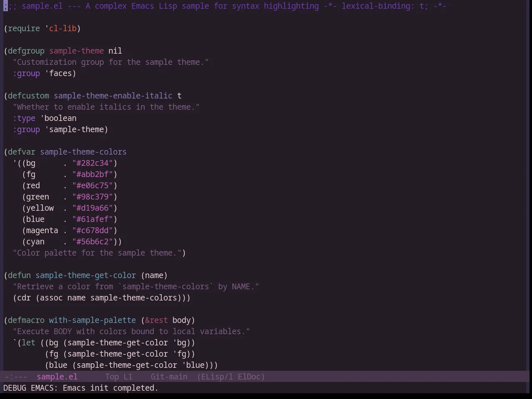532x399 pixels.
Task: Click the (name) argument list
Action: tap(154, 275)
